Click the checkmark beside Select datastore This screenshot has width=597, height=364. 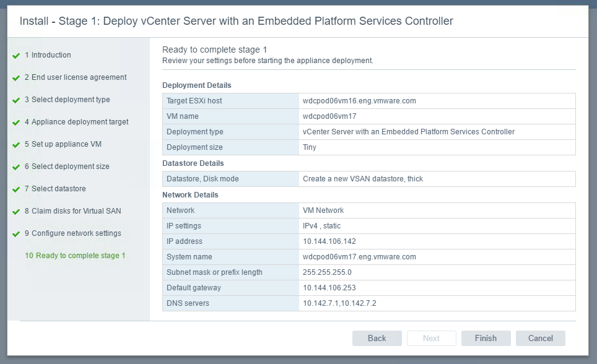[16, 189]
